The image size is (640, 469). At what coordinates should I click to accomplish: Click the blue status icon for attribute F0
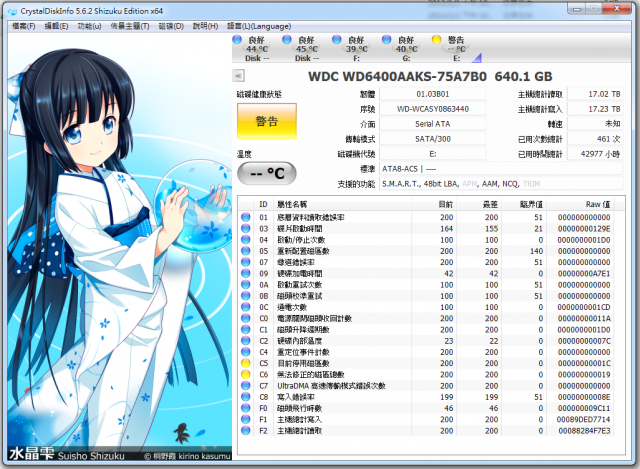coord(246,408)
